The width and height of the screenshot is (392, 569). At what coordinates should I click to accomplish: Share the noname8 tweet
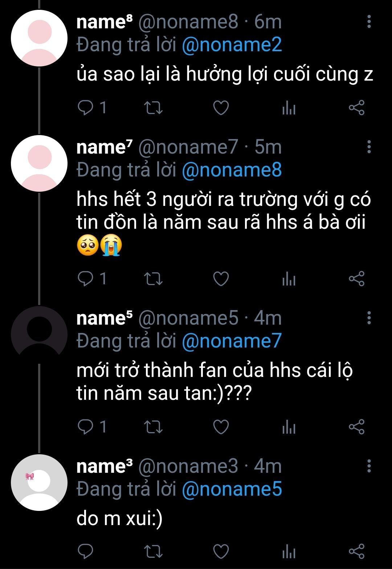pyautogui.click(x=356, y=108)
